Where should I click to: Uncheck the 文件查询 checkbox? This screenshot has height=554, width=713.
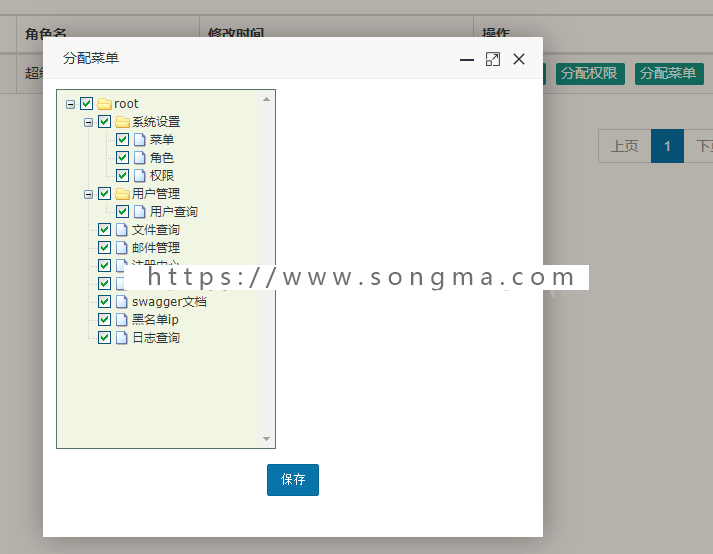[x=105, y=229]
